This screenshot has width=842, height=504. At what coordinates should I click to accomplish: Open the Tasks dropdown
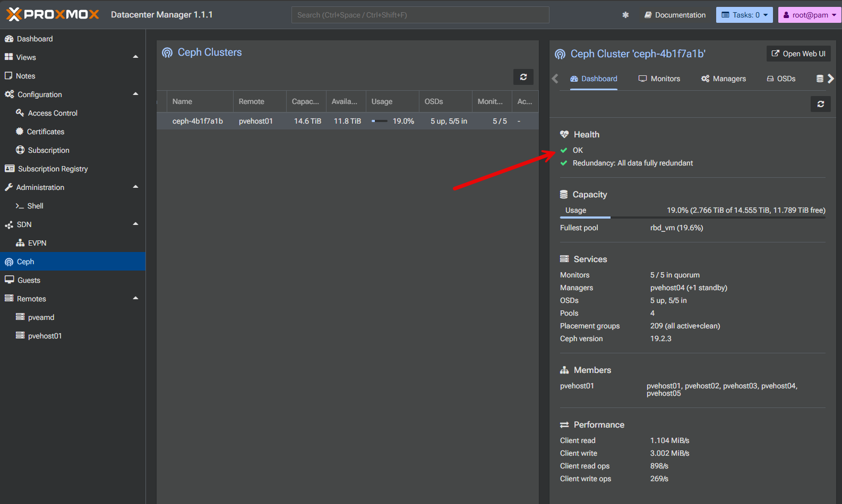pos(744,15)
